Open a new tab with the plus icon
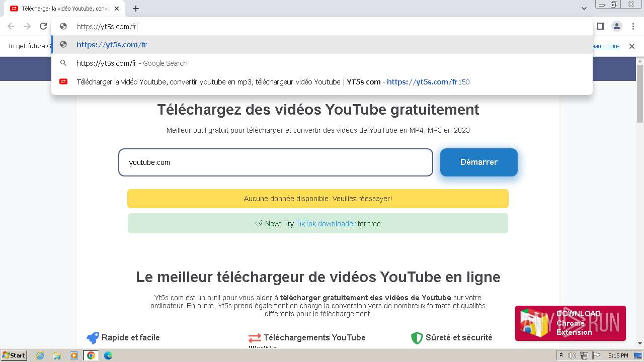This screenshot has width=644, height=362. point(136,9)
